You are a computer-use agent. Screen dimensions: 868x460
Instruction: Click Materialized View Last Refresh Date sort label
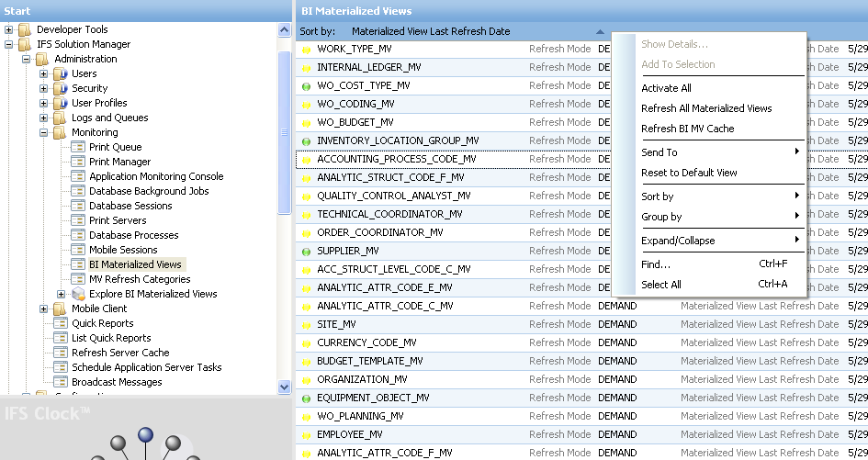pos(431,31)
